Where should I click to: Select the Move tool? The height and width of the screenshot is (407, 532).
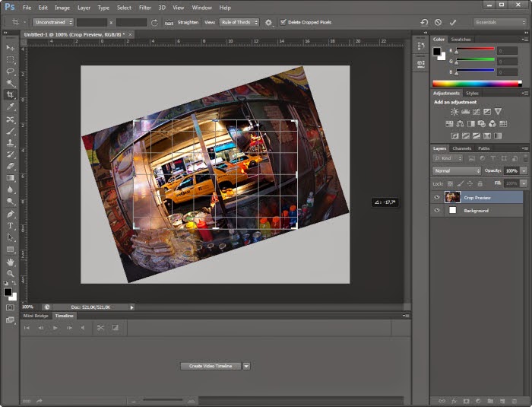tap(10, 48)
